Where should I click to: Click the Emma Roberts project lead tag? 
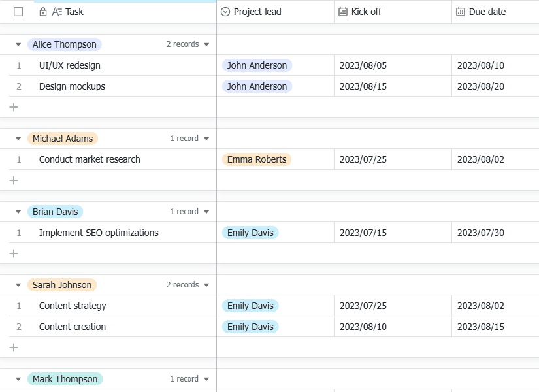(257, 159)
